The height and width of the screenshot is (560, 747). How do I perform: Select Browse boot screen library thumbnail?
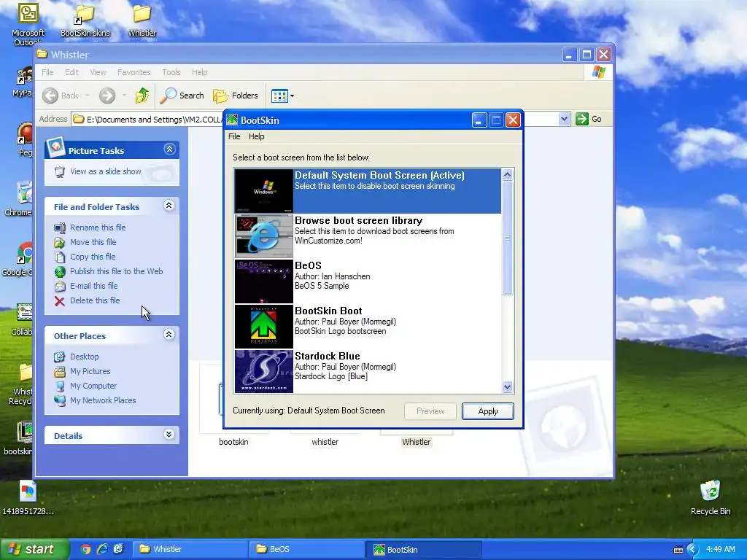[263, 236]
